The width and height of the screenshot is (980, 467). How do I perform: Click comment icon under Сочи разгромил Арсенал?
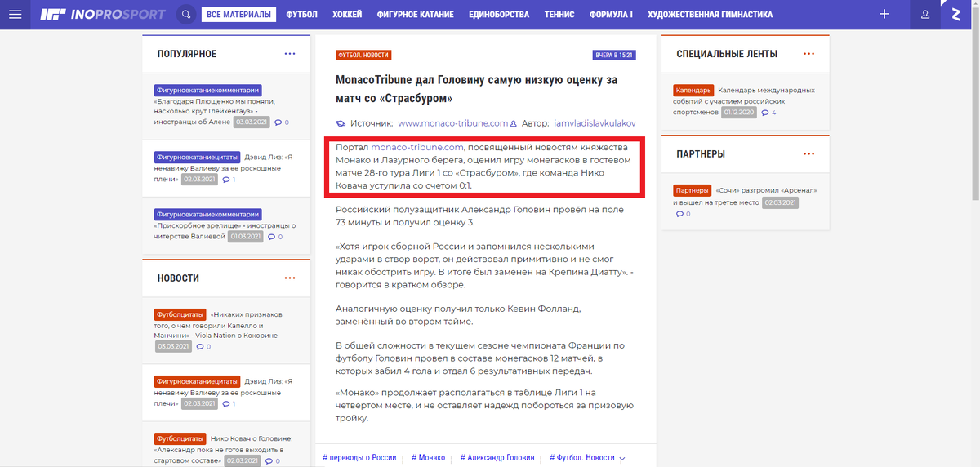pos(679,214)
